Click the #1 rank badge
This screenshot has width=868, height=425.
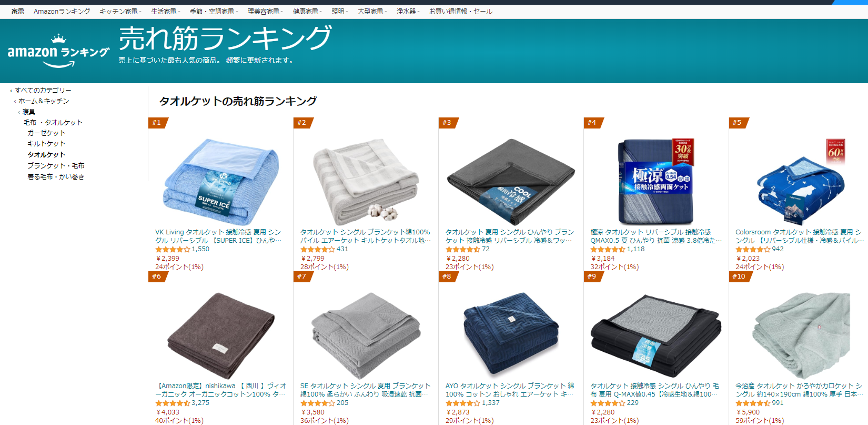pyautogui.click(x=158, y=123)
